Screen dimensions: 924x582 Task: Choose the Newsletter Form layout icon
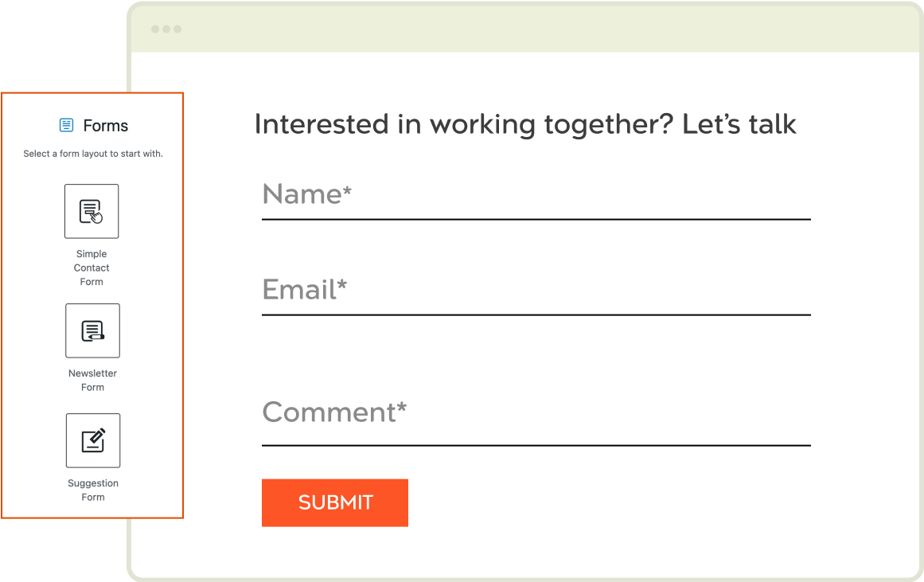(92, 330)
